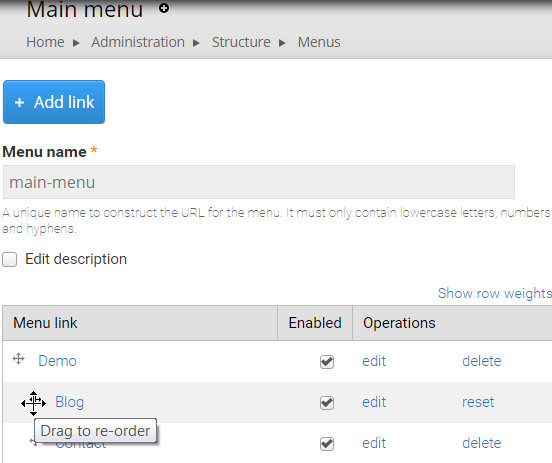The image size is (552, 463).
Task: Open the Structure breadcrumb link
Action: 241,42
